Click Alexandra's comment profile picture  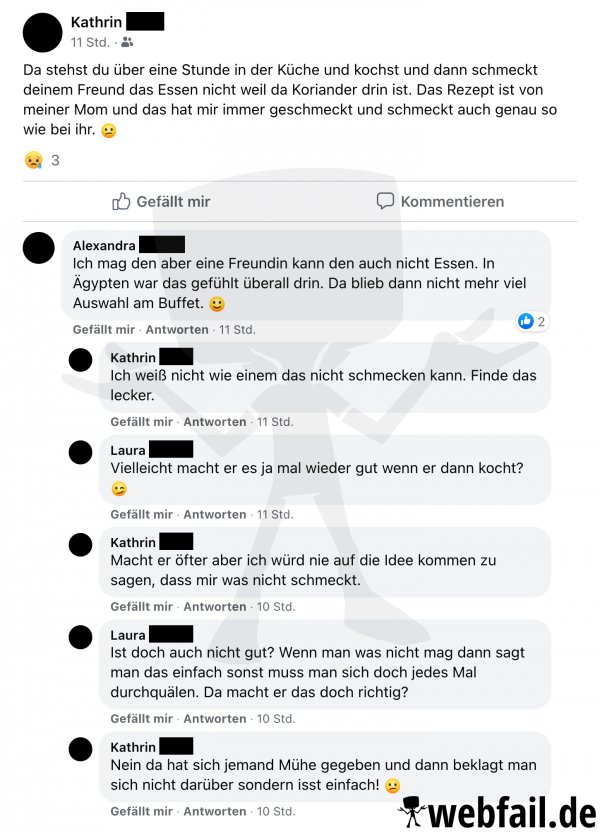click(x=39, y=248)
